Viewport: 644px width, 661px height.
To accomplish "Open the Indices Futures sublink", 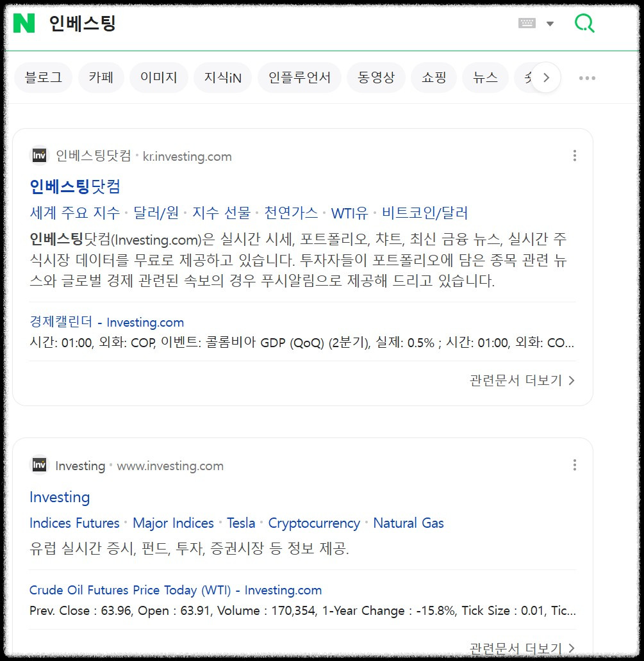I will [74, 523].
